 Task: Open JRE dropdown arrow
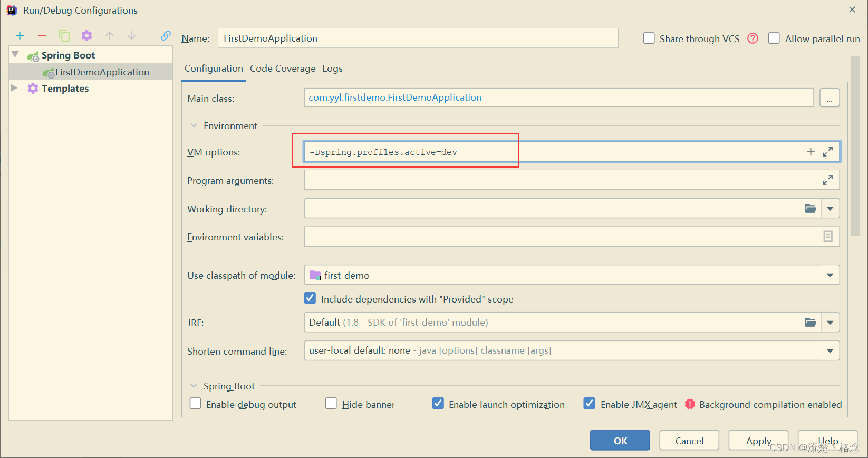[830, 322]
